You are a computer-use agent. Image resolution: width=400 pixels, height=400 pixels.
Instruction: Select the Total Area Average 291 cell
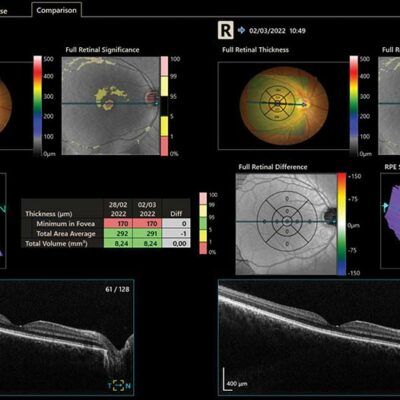[147, 233]
